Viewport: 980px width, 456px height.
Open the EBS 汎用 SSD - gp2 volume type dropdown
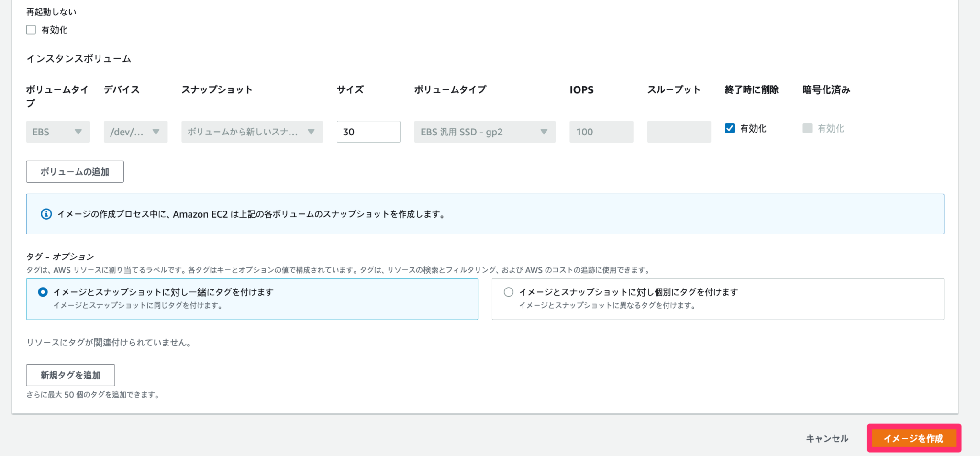click(x=484, y=132)
